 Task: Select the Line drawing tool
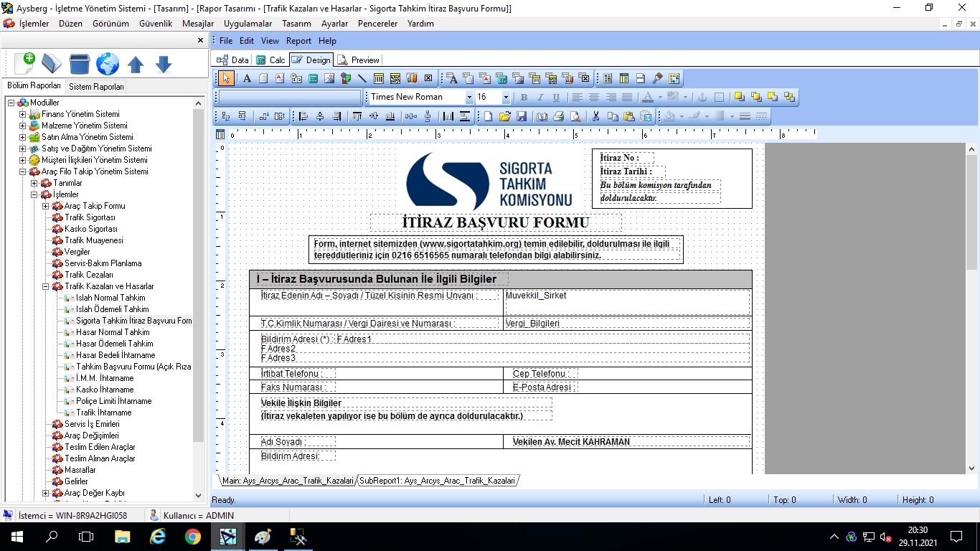tap(362, 78)
